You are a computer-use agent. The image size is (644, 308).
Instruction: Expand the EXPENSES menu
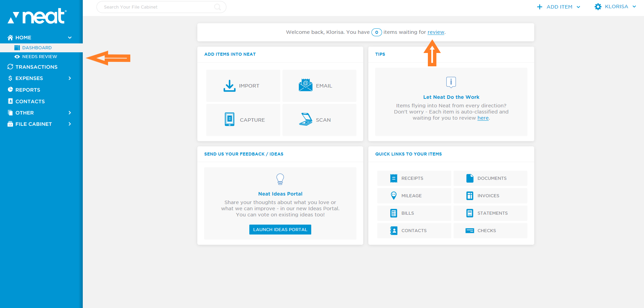pyautogui.click(x=70, y=78)
